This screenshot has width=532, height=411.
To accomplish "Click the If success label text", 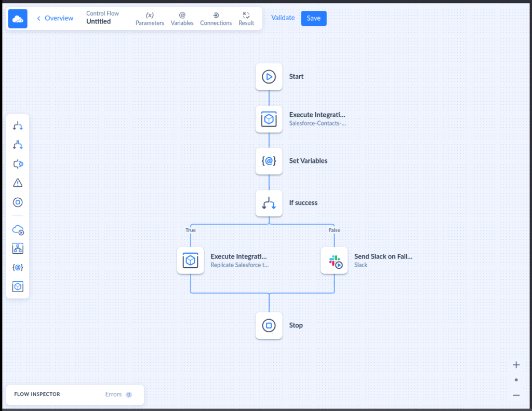I will (303, 202).
